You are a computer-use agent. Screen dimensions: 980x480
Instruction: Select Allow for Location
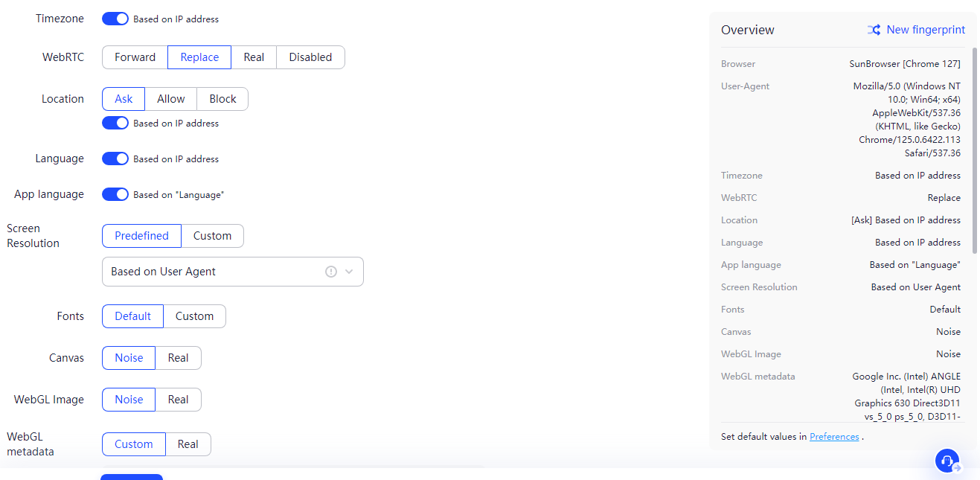(171, 99)
